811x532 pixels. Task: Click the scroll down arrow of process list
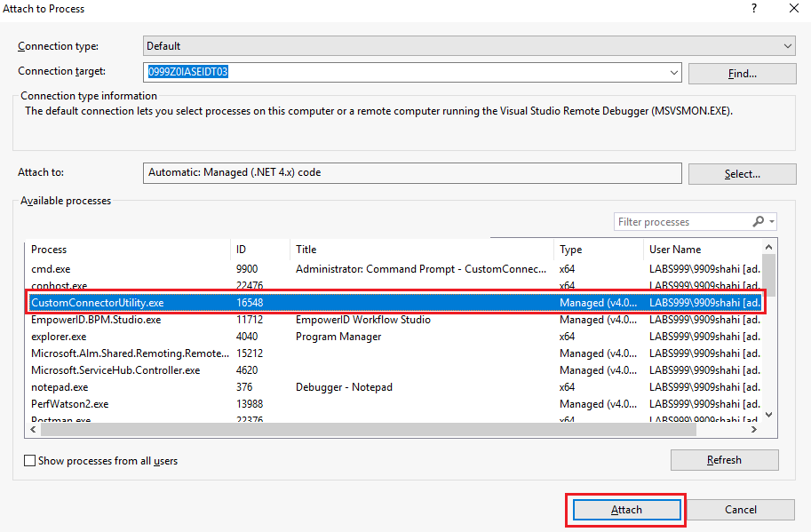coord(768,415)
